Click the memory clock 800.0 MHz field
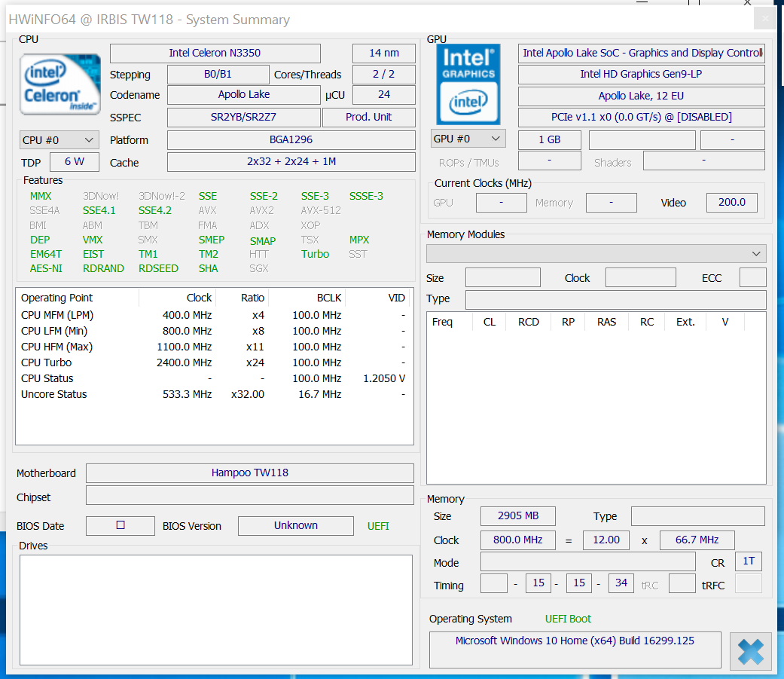The image size is (784, 679). [518, 540]
